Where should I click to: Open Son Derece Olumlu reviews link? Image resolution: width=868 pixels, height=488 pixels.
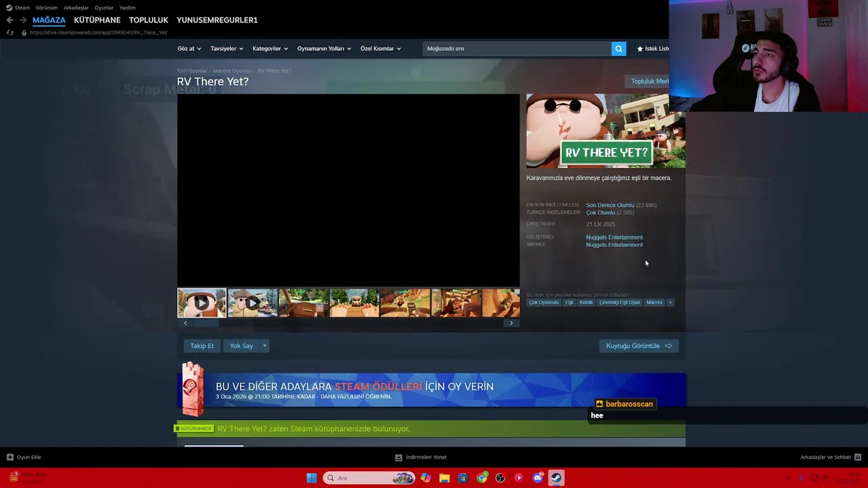(610, 205)
